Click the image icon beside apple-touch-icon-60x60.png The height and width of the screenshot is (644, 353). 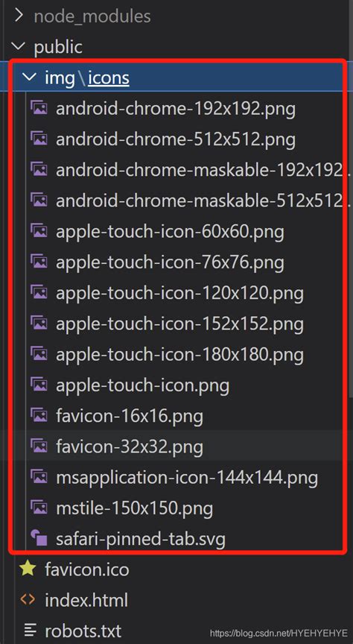39,231
